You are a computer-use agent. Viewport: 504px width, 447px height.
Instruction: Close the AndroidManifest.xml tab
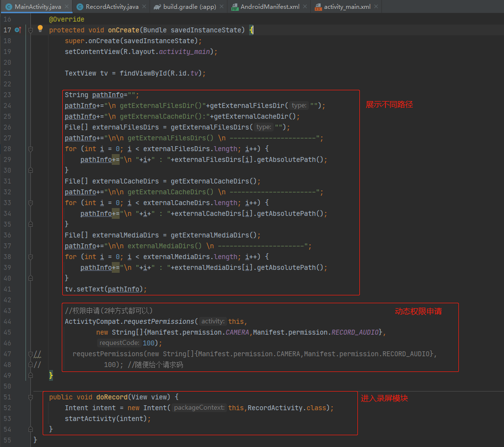pos(305,6)
